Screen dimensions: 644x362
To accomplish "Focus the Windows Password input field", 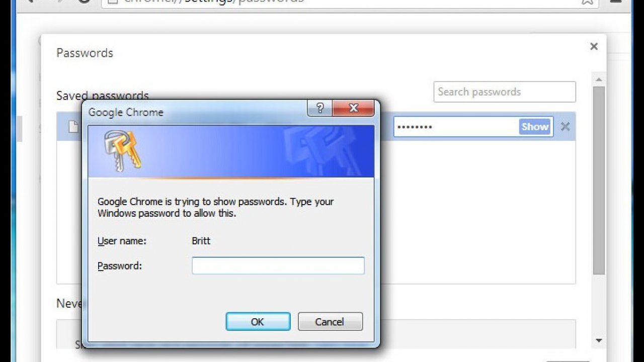I will (278, 265).
